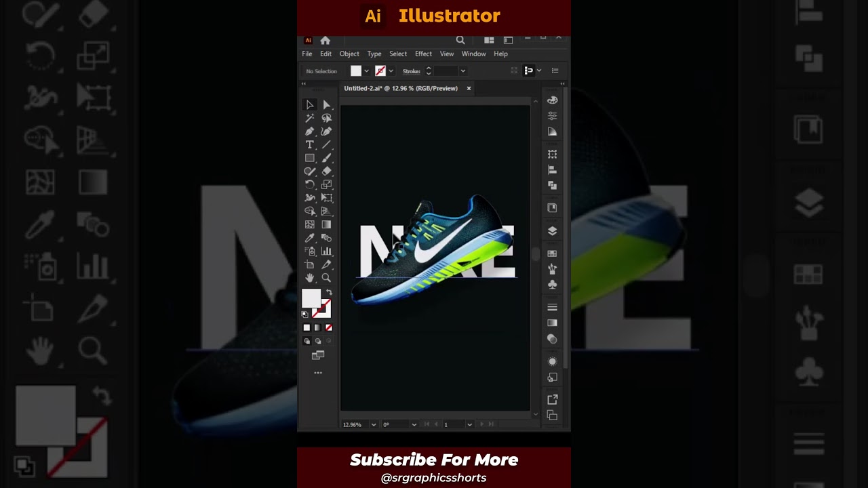The width and height of the screenshot is (868, 488).
Task: Select the Artboard tool
Action: click(310, 264)
